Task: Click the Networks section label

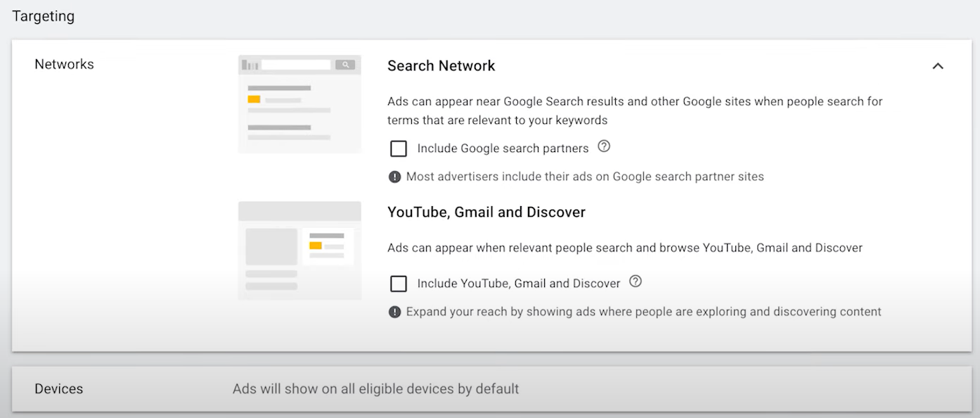Action: pos(64,64)
